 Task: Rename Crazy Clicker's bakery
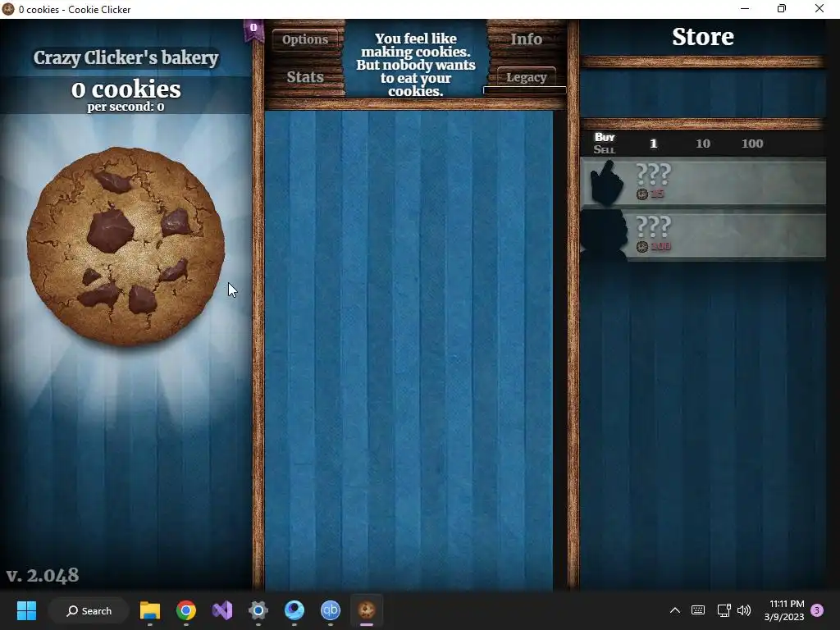pos(126,58)
